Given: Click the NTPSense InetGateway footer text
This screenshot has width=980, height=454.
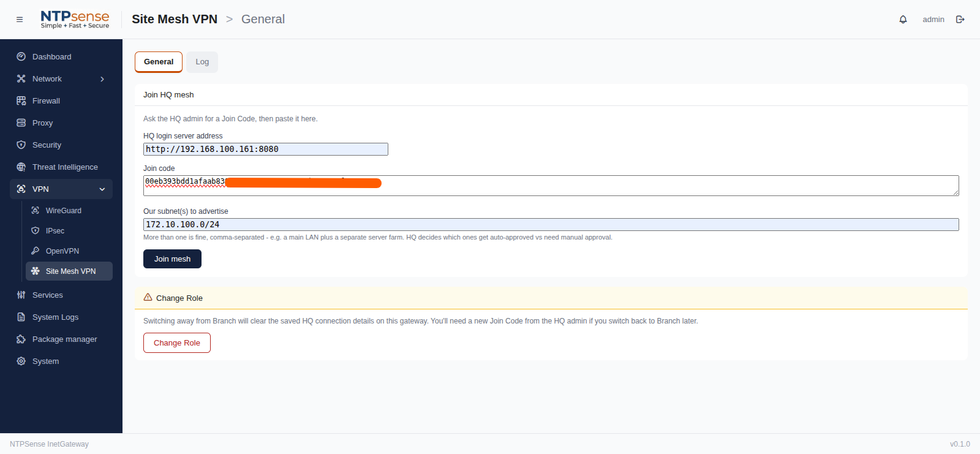Looking at the screenshot, I should (x=49, y=444).
